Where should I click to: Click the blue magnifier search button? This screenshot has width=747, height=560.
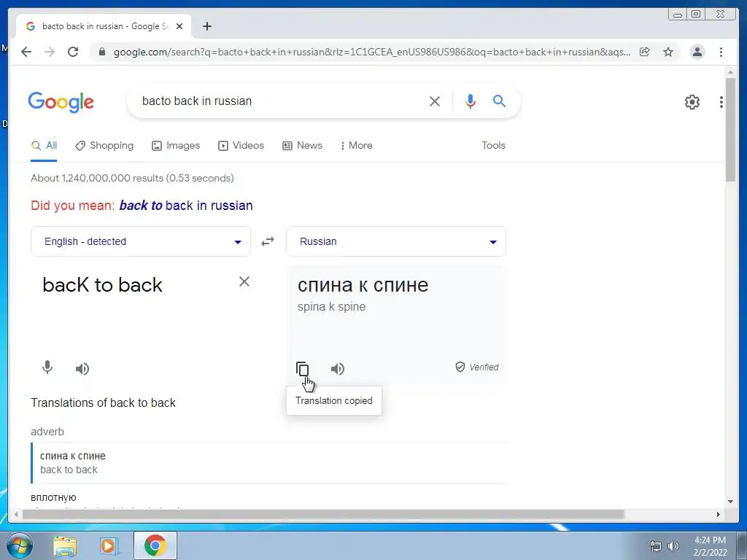499,101
